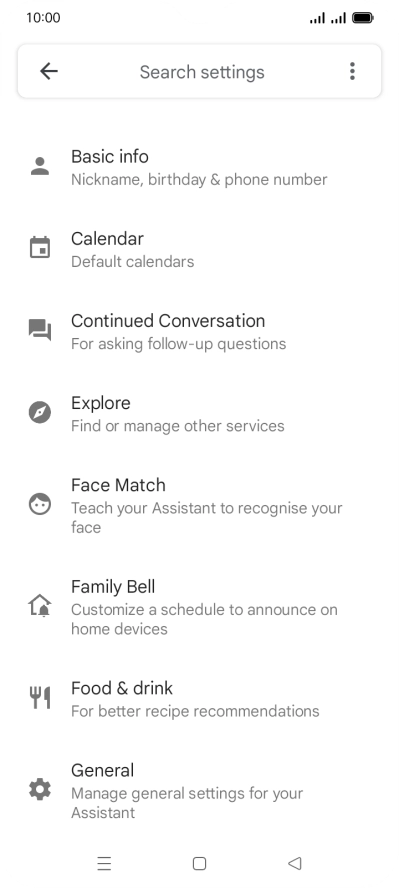Tap the Continued Conversation chat bubbles icon

[40, 330]
